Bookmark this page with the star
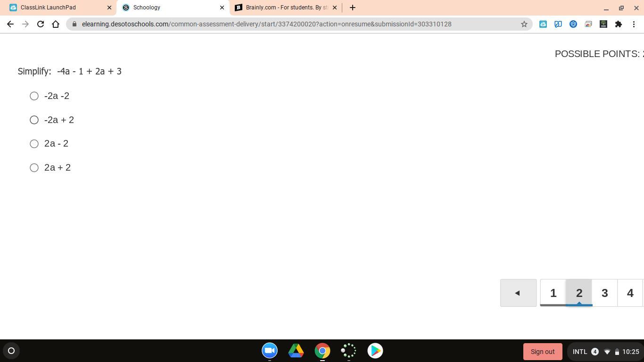This screenshot has width=644, height=362. pos(524,24)
